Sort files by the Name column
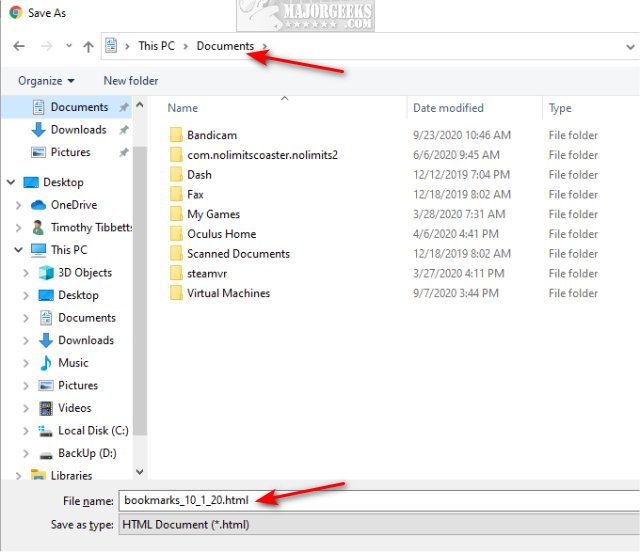640x552 pixels. point(182,108)
